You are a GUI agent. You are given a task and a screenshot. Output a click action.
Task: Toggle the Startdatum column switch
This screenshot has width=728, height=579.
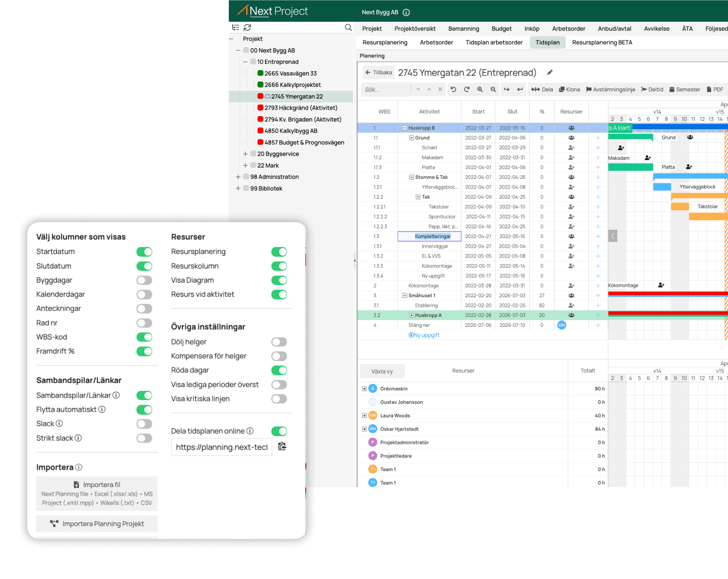pos(144,252)
